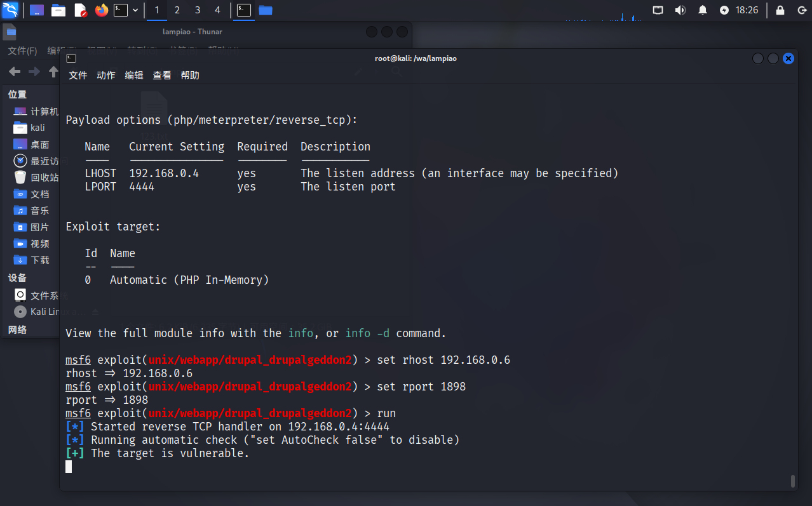Click the 'lampiao - Thunar' window title
Screen dimensions: 812x506
pyautogui.click(x=193, y=32)
